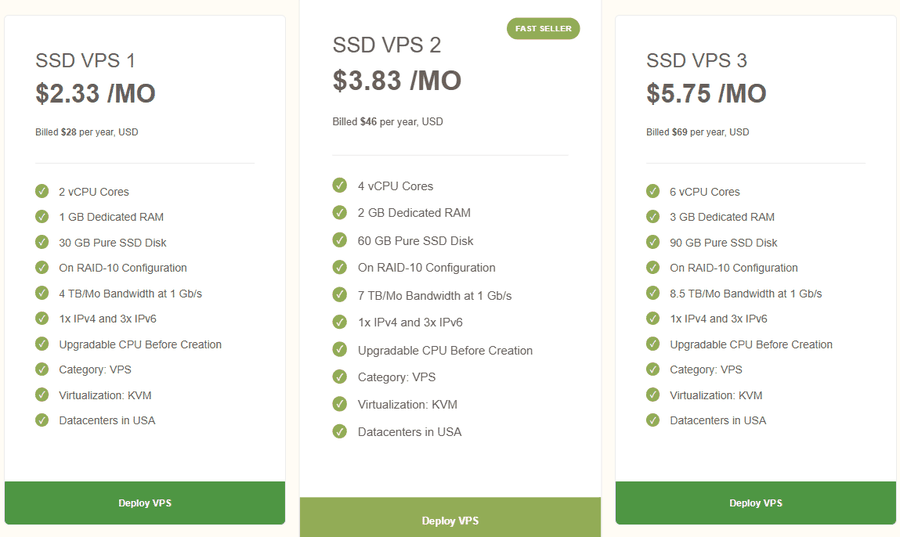
Task: Click check icon beside 30 GB Pure SSD Disk
Action: (x=42, y=242)
